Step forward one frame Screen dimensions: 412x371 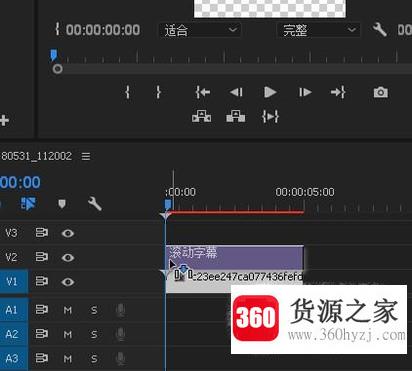point(305,92)
